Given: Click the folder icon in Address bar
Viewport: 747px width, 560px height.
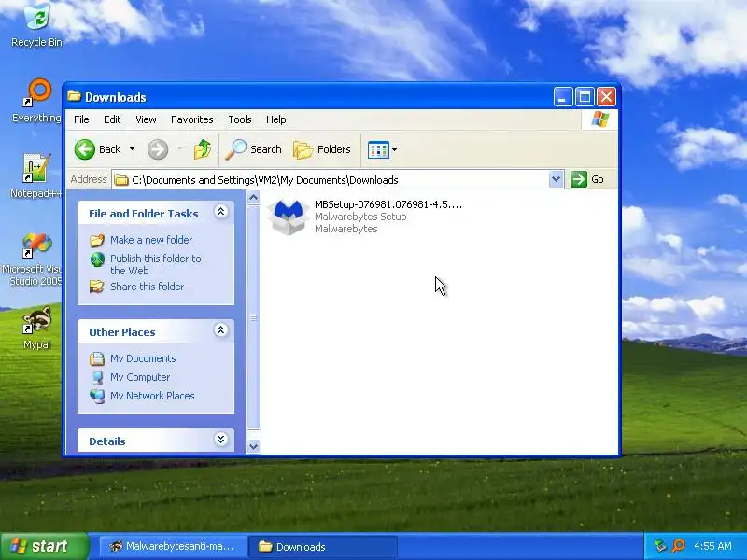Looking at the screenshot, I should click(x=121, y=179).
